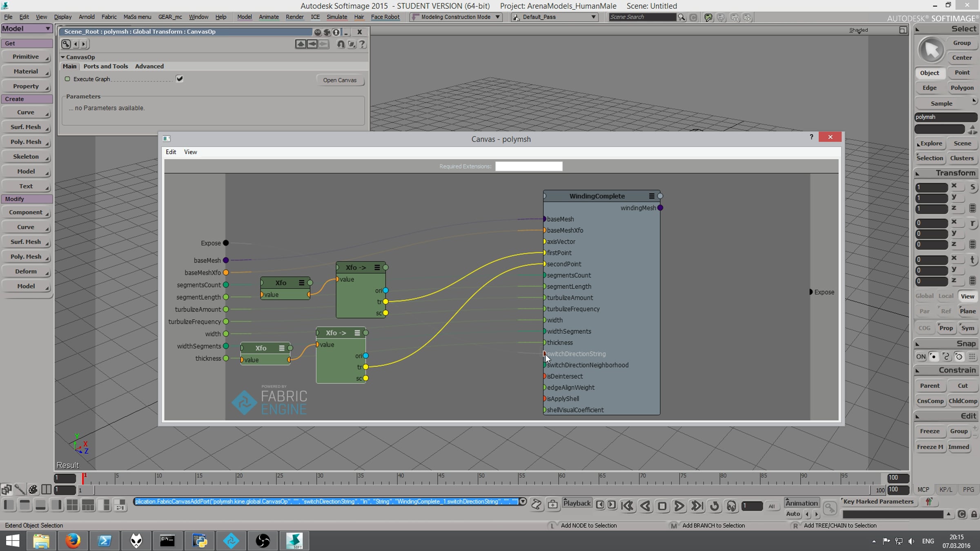Enable View transform mode
The height and width of the screenshot is (551, 980).
point(967,296)
